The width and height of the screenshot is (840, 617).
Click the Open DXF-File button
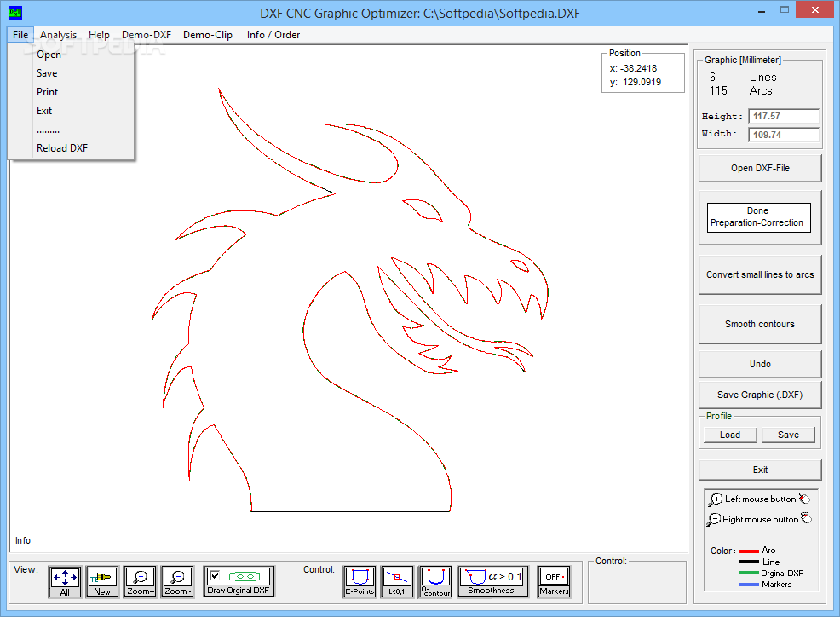point(760,169)
